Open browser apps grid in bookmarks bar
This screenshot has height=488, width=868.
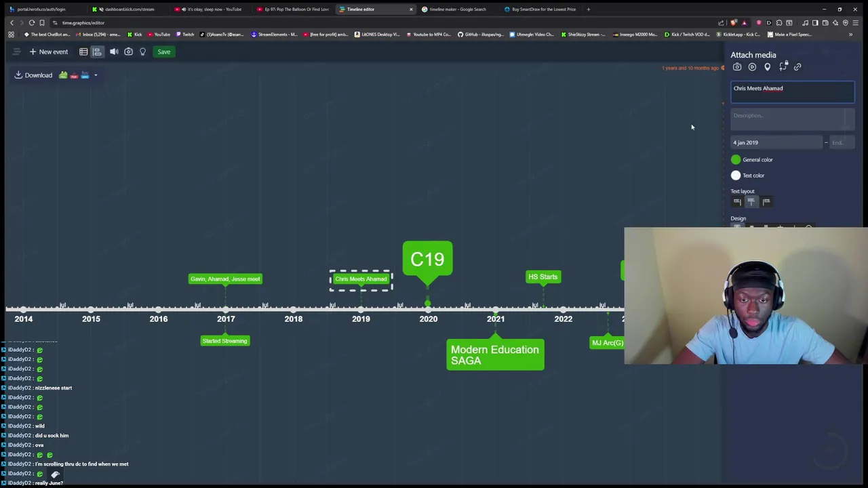coord(11,35)
